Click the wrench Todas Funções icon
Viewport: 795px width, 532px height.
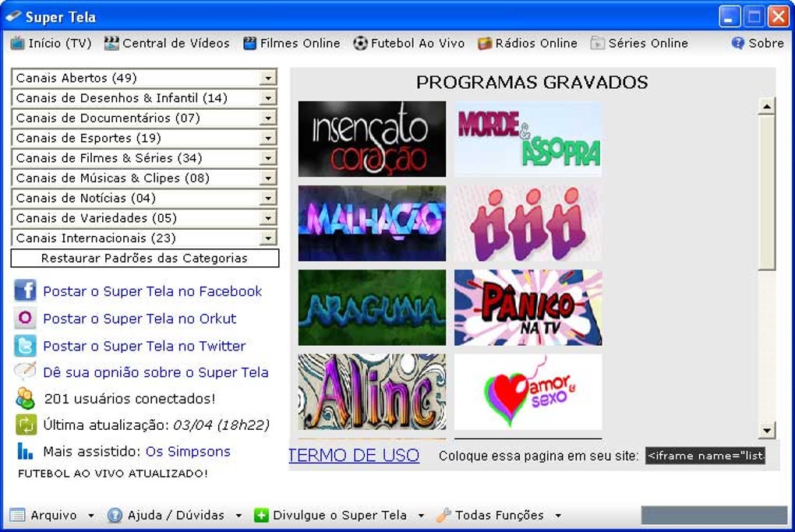[443, 516]
